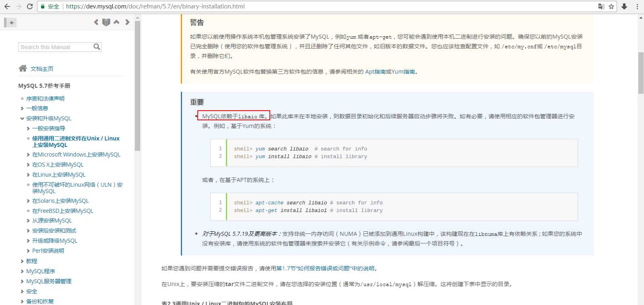The width and height of the screenshot is (644, 305).
Task: Open manual table of contents book icon
Action: (x=106, y=22)
